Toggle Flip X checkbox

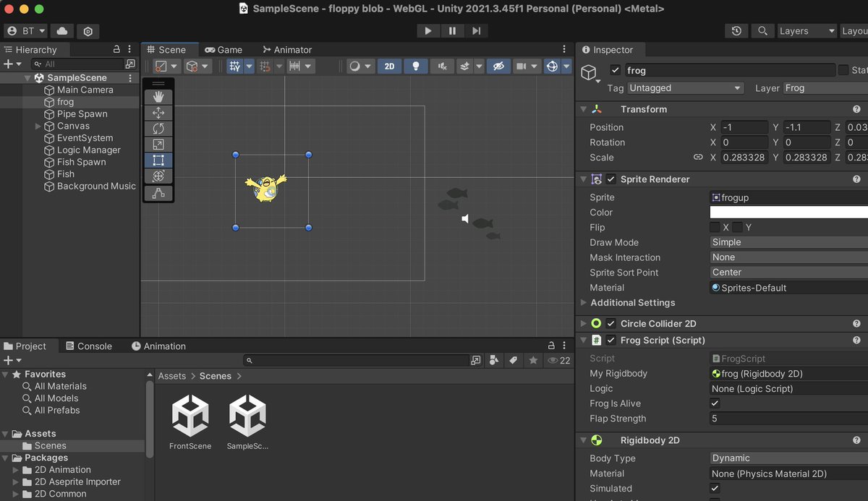[715, 227]
